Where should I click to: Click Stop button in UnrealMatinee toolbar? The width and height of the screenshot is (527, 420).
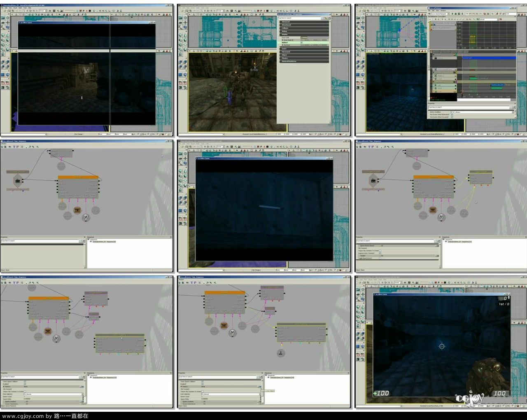tap(459, 14)
